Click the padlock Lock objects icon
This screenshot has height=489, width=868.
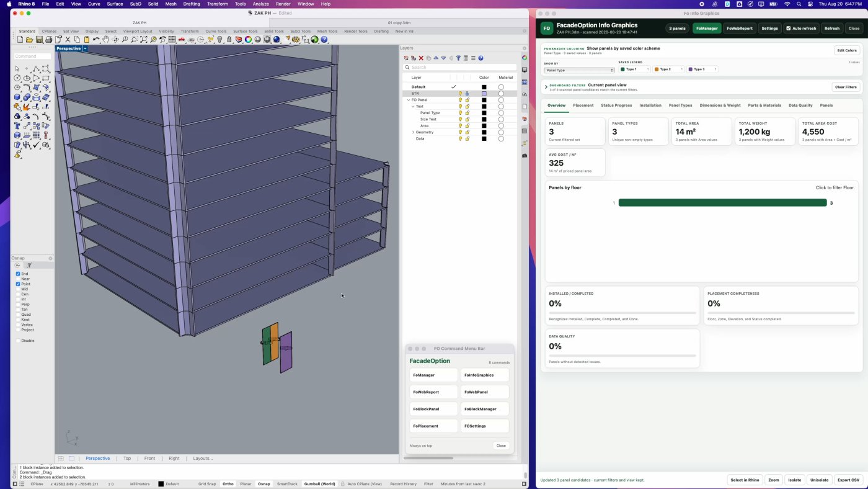(x=229, y=40)
